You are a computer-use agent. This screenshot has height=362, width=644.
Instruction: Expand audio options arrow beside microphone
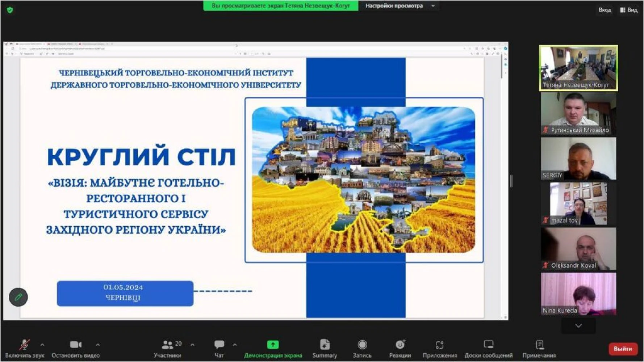pyautogui.click(x=42, y=345)
